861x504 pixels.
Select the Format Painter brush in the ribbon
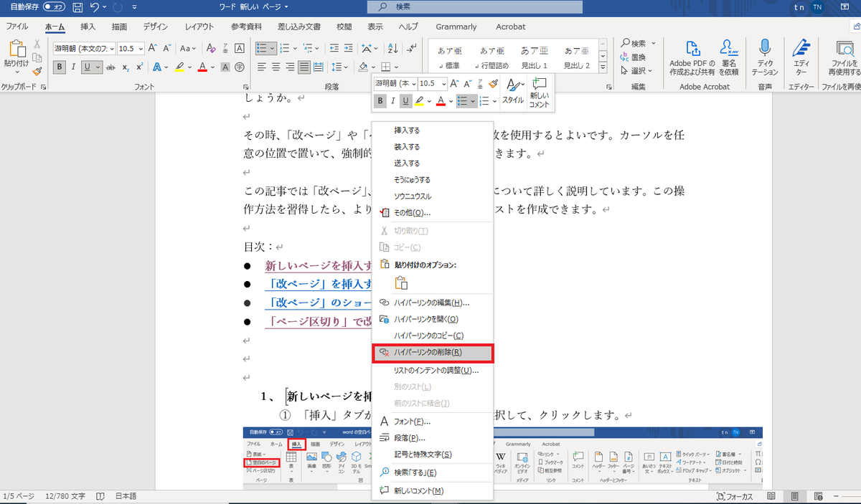[x=37, y=70]
